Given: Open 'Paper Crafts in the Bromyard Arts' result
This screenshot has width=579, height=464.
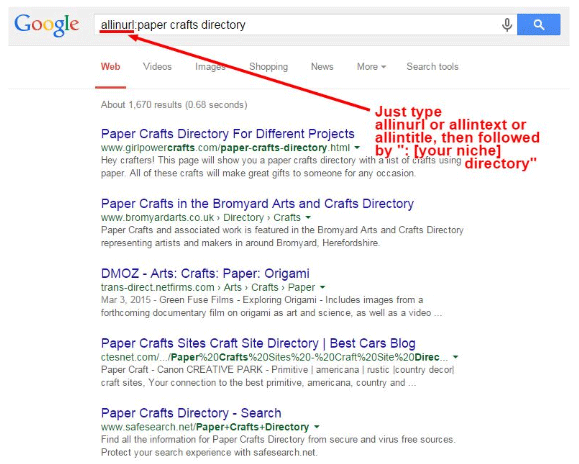Looking at the screenshot, I should pyautogui.click(x=257, y=203).
